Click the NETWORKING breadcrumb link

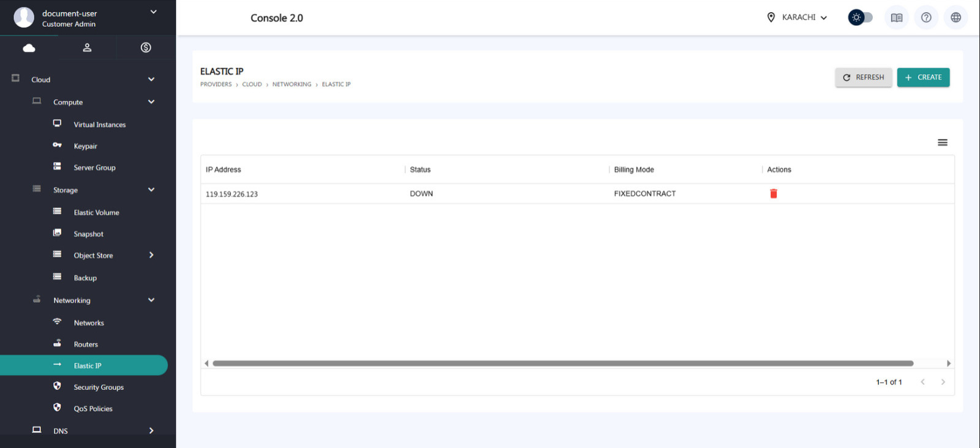point(292,84)
